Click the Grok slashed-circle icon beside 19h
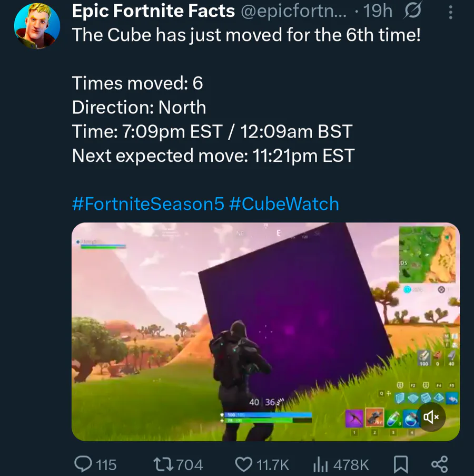474x476 pixels. (x=413, y=12)
